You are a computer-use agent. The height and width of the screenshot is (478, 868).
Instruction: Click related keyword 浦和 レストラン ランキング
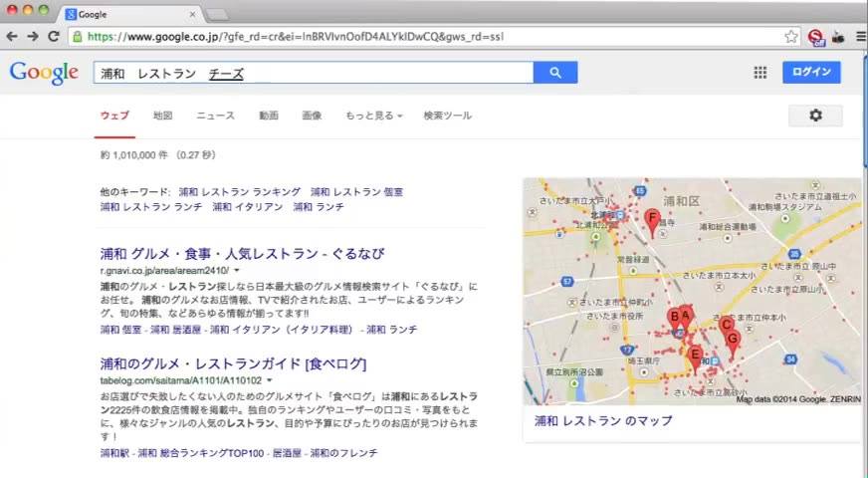coord(240,191)
